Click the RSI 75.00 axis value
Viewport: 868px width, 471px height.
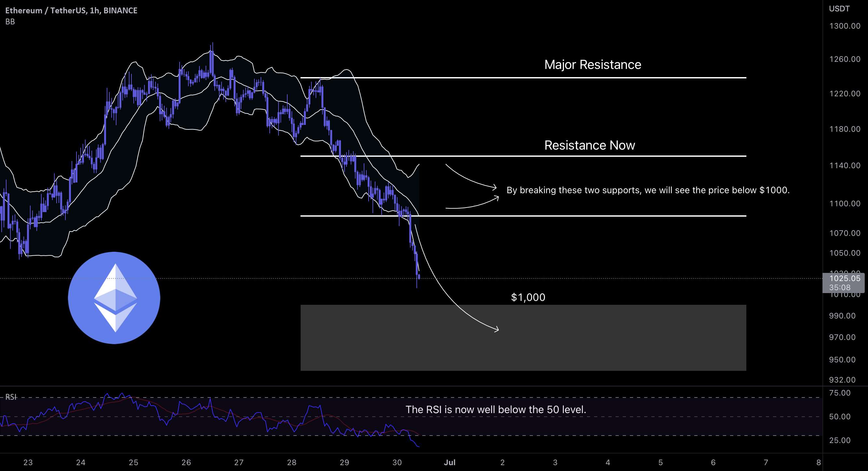click(840, 393)
